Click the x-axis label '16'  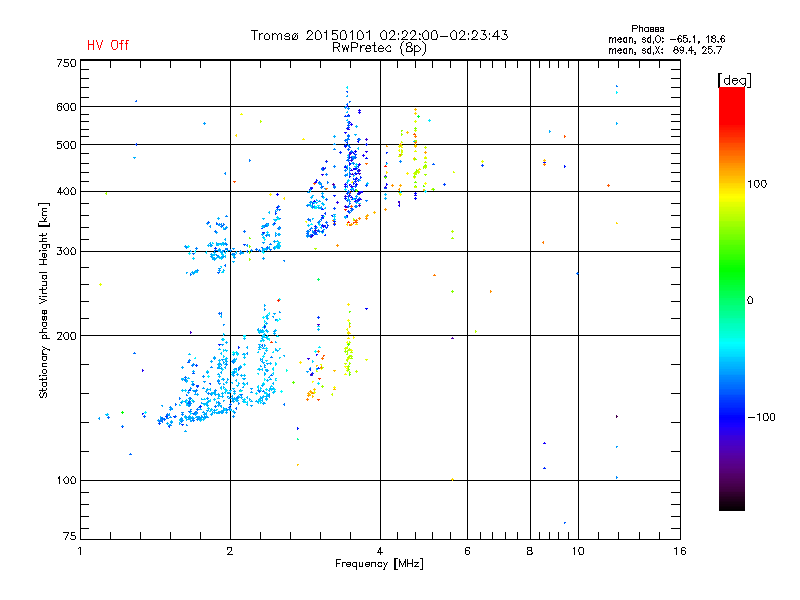click(680, 551)
